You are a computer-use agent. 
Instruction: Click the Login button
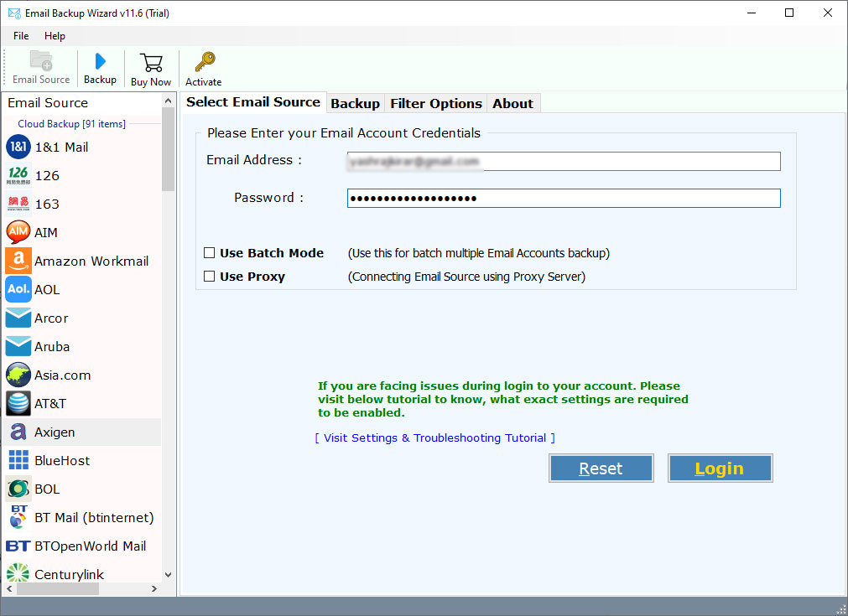[x=720, y=468]
